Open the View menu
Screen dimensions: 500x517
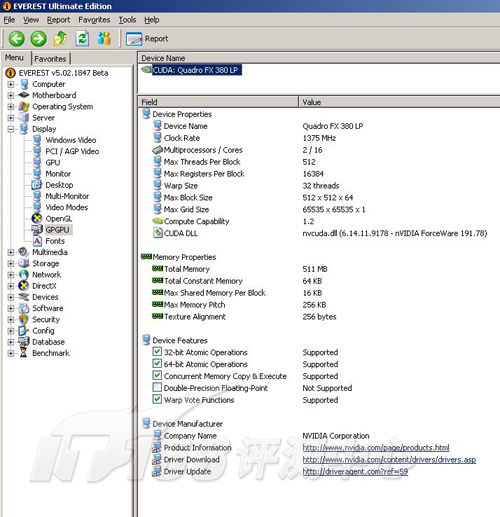tap(31, 20)
